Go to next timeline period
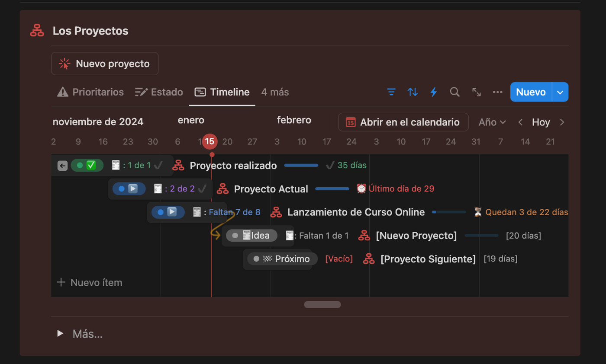 pos(562,122)
